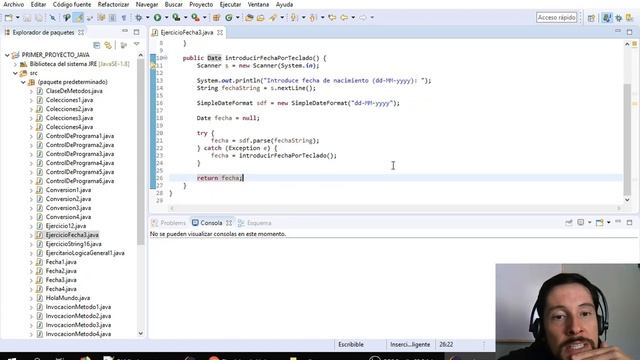Open Debug configurations dropdown arrow
The width and height of the screenshot is (640, 360).
pyautogui.click(x=148, y=18)
